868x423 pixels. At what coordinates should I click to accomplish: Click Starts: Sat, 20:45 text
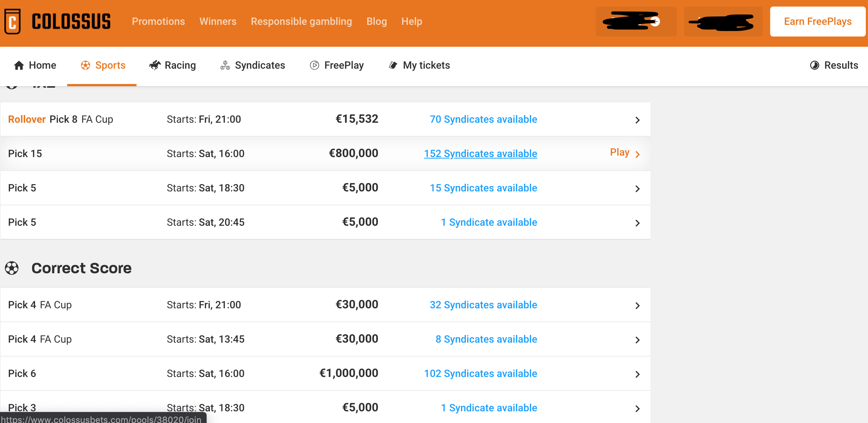(206, 222)
